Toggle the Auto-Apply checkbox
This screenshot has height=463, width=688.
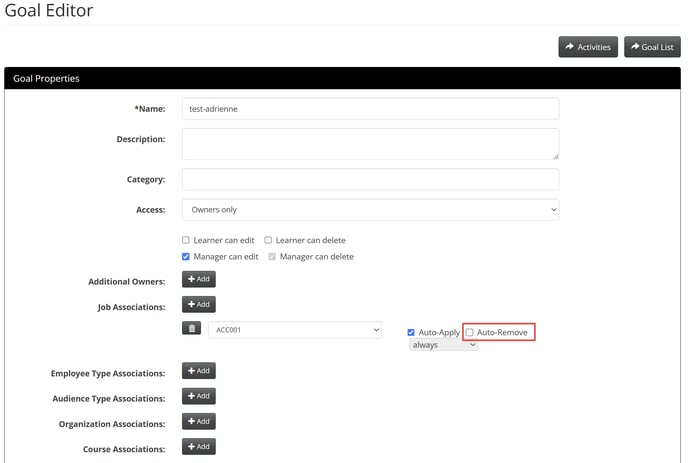tap(411, 333)
